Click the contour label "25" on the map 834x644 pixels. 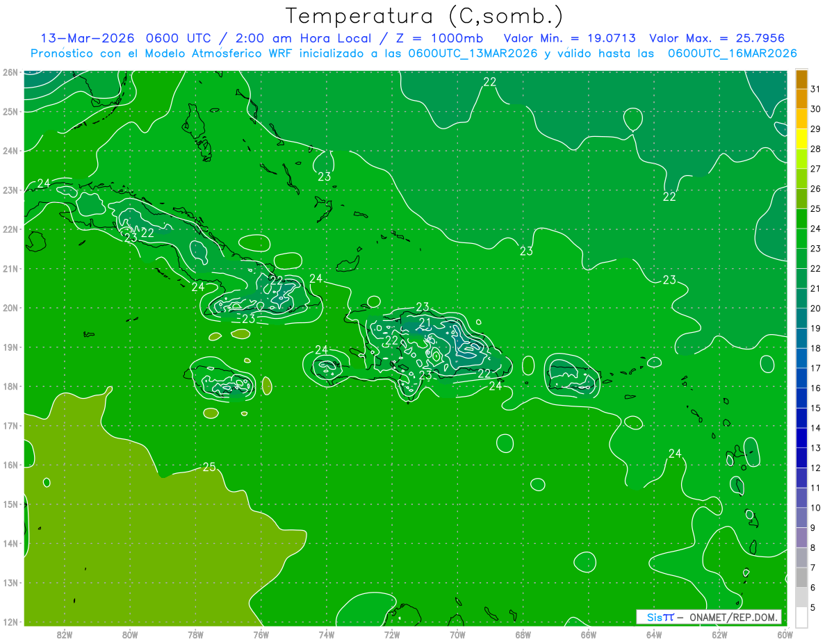pos(209,467)
